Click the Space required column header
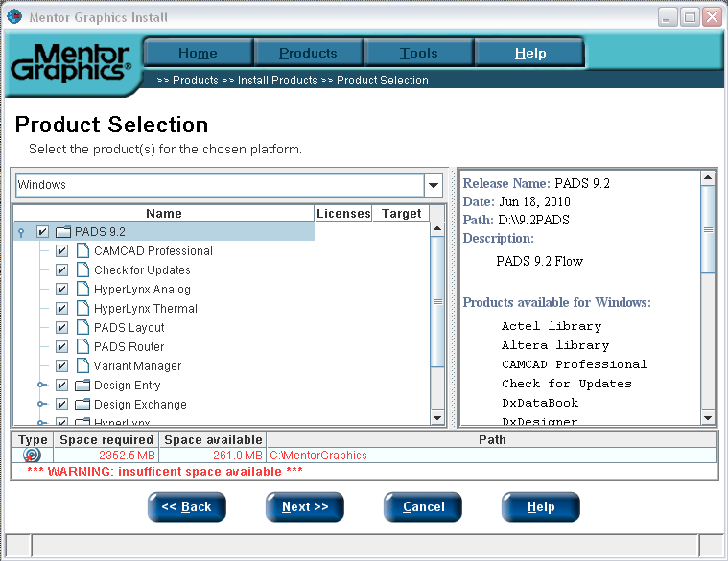728x561 pixels. pyautogui.click(x=106, y=440)
